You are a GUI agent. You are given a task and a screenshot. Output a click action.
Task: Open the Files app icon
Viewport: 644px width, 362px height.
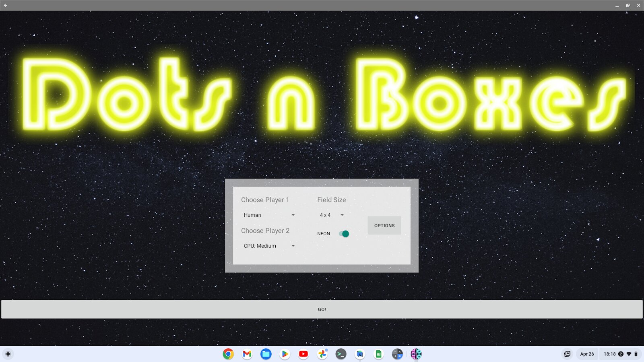[266, 354]
